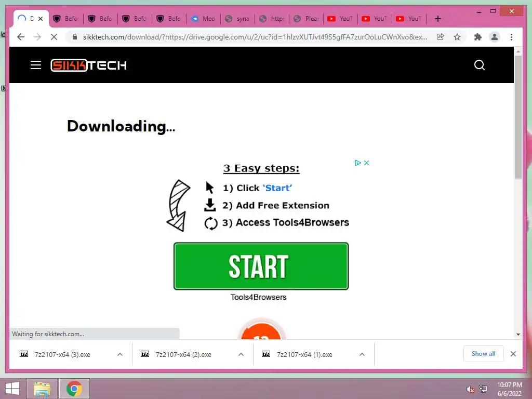Click the green START button
This screenshot has height=399, width=532.
[x=261, y=267]
